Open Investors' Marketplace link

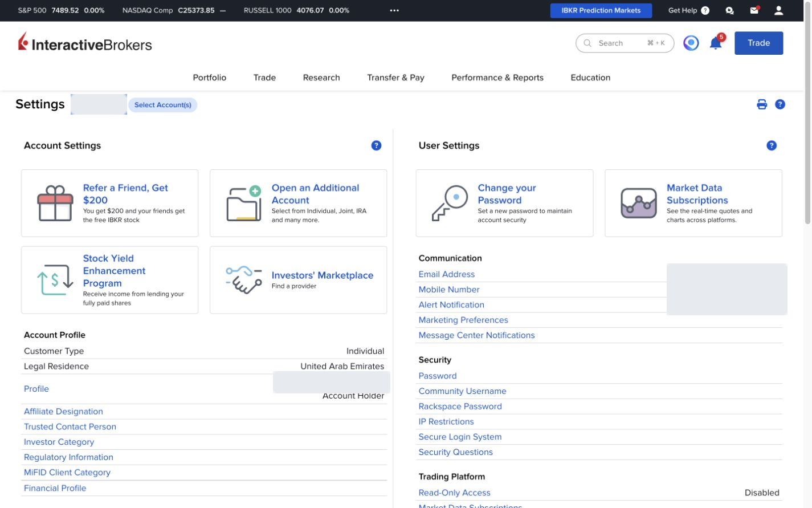(323, 275)
